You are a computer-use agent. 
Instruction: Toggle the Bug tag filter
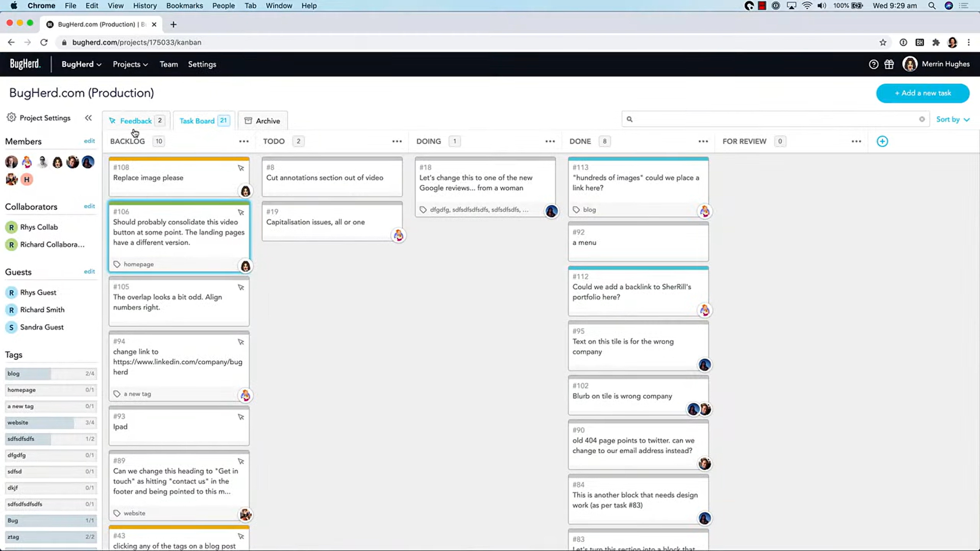[x=51, y=521]
